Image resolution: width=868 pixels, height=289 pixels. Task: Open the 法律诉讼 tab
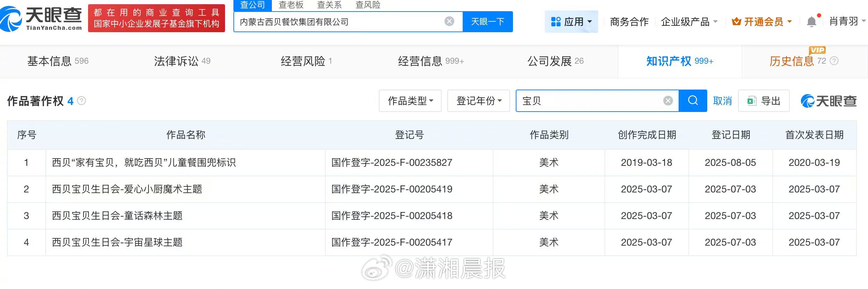point(182,61)
